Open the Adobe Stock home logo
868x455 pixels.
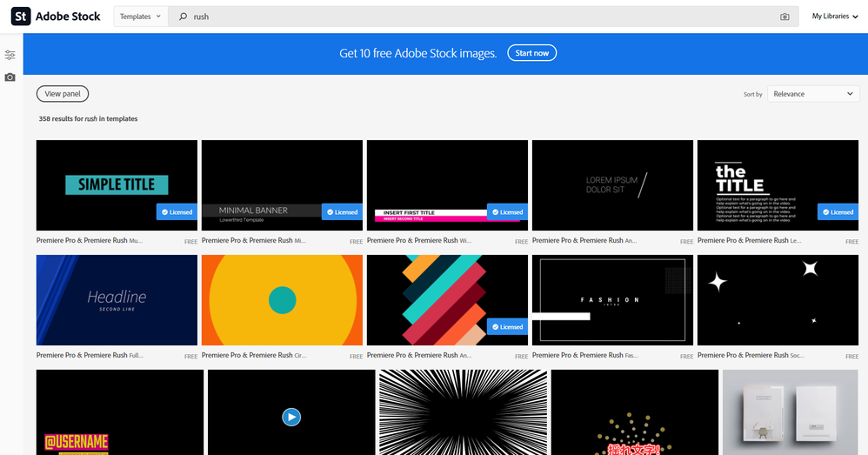coord(56,17)
